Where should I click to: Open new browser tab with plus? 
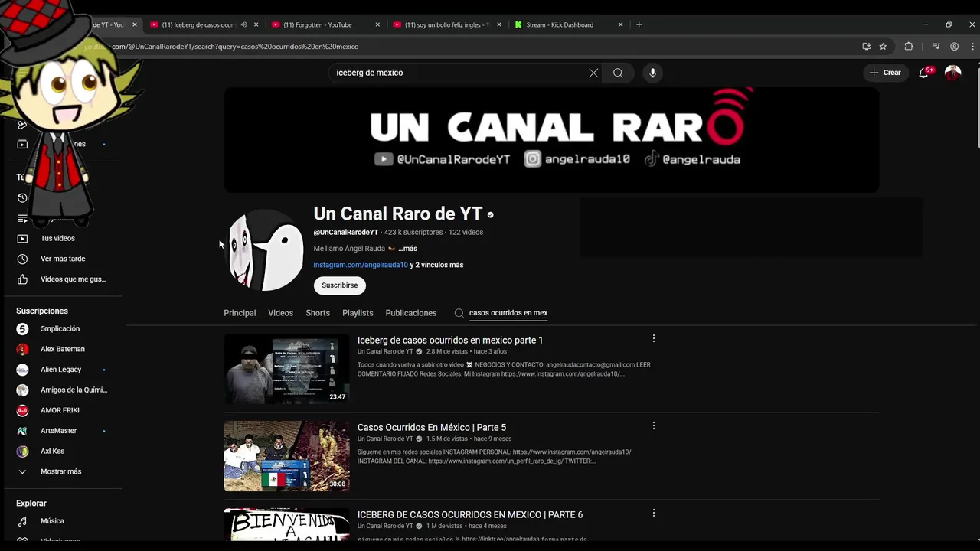pyautogui.click(x=639, y=24)
